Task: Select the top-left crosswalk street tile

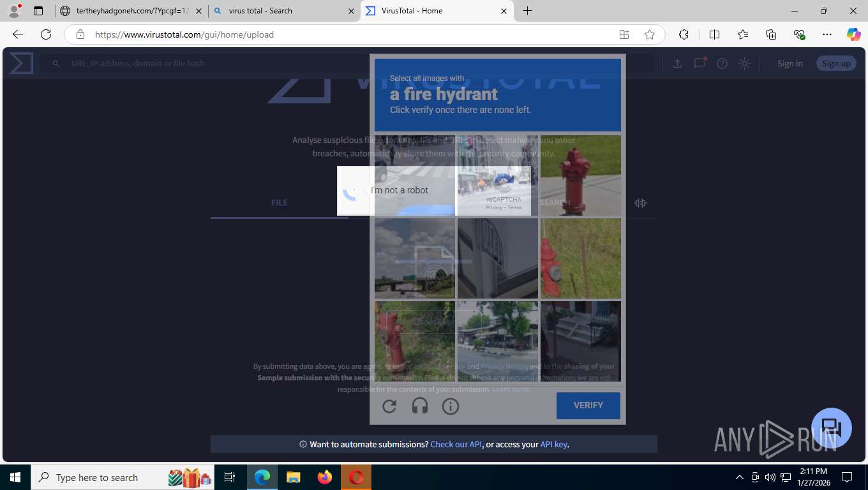Action: pos(415,175)
